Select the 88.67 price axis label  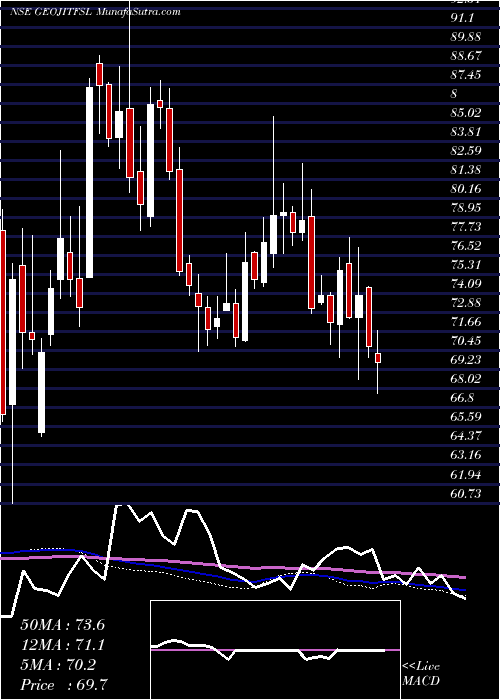(x=466, y=56)
